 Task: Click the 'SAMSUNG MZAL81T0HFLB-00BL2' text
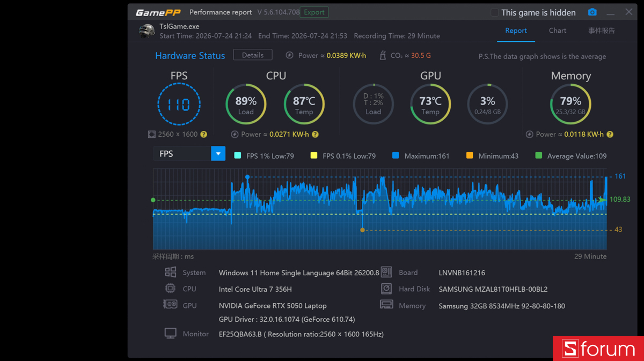tap(493, 289)
